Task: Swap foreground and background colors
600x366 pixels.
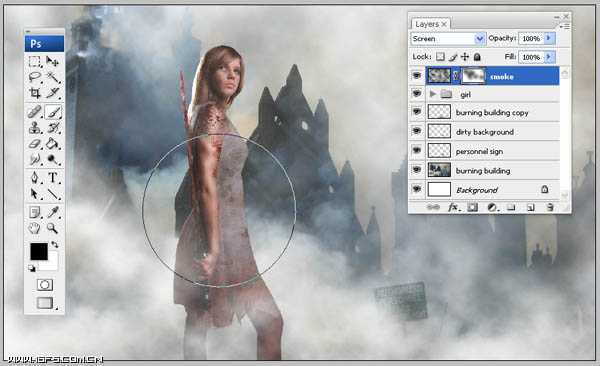Action: point(55,244)
